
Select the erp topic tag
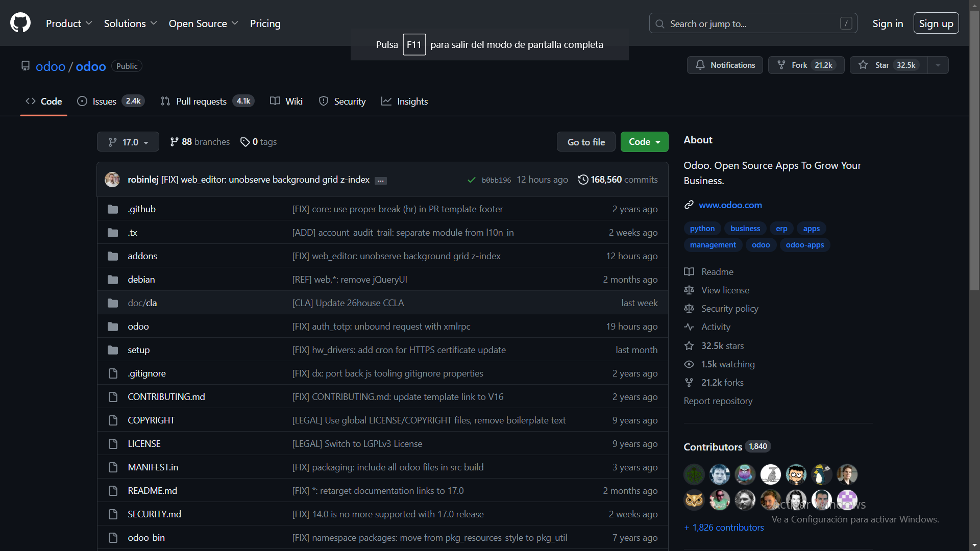click(781, 229)
